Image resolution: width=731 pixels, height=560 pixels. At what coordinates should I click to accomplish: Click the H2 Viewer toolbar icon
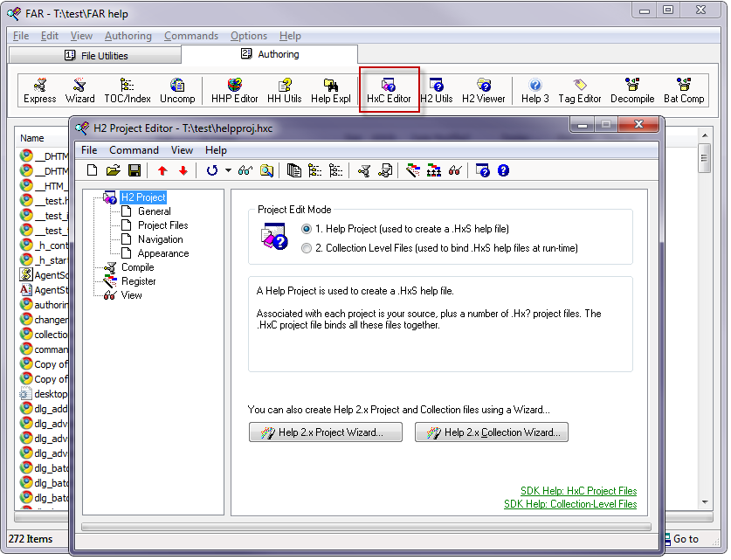coord(483,90)
